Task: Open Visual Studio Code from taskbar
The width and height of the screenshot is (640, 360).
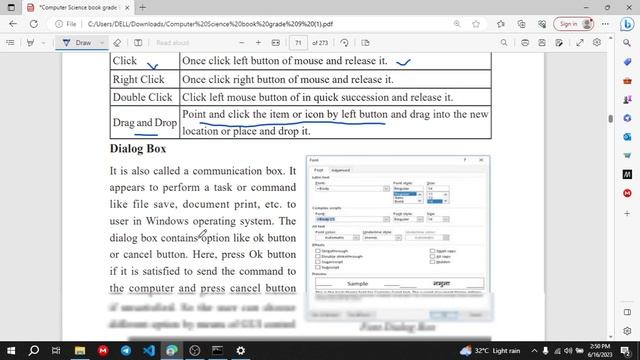Action: 149,350
